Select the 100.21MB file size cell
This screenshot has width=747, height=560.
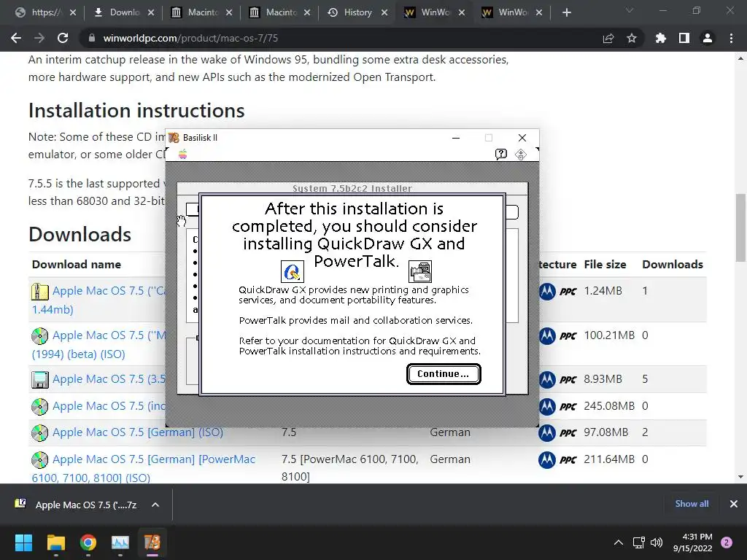pyautogui.click(x=609, y=335)
